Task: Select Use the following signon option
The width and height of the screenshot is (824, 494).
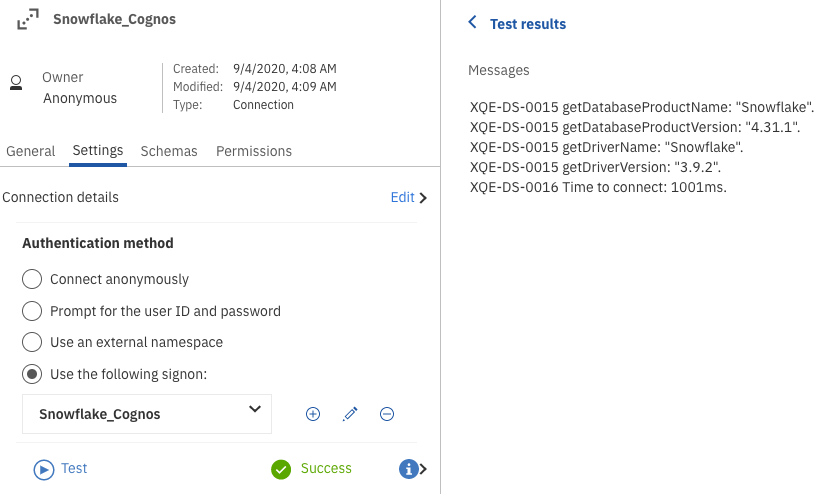Action: click(x=32, y=374)
